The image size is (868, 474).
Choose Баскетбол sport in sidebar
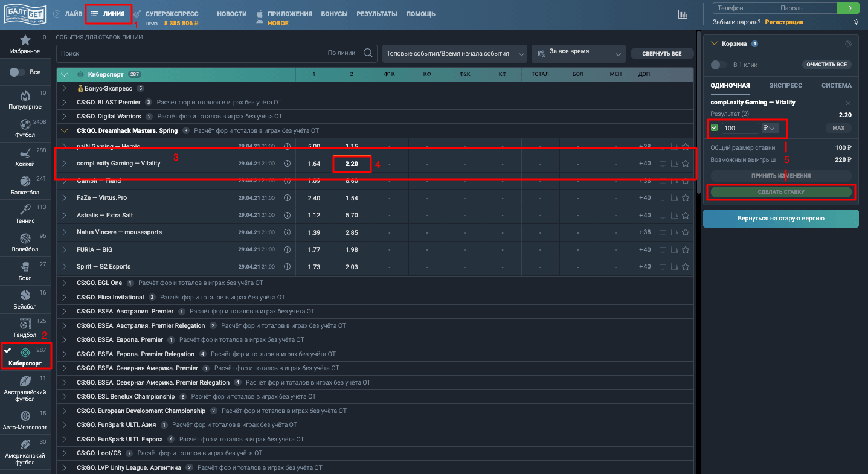point(25,185)
